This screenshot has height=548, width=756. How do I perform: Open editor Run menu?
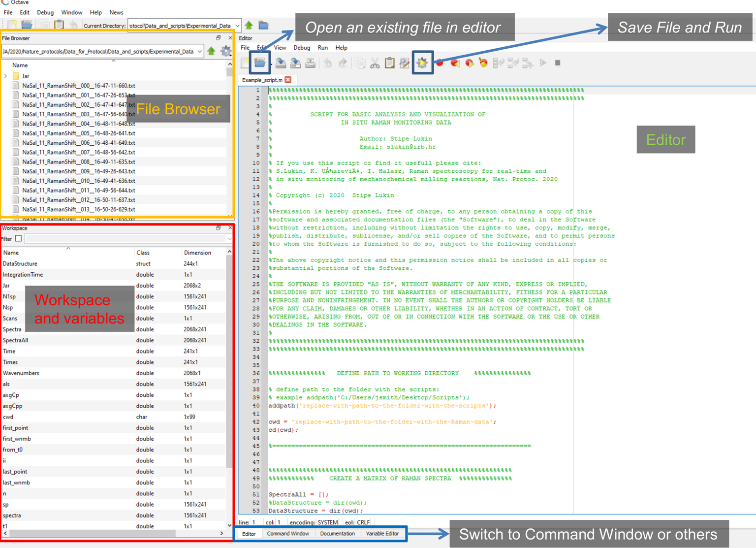[323, 48]
